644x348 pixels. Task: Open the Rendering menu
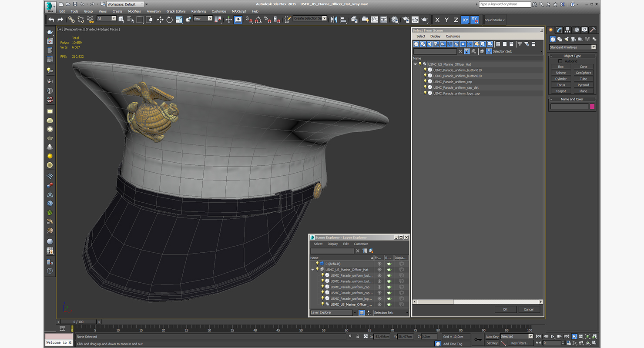198,11
